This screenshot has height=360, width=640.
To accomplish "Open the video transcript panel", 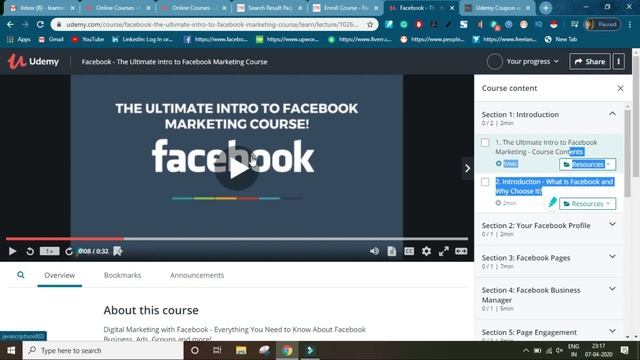I will pos(392,251).
